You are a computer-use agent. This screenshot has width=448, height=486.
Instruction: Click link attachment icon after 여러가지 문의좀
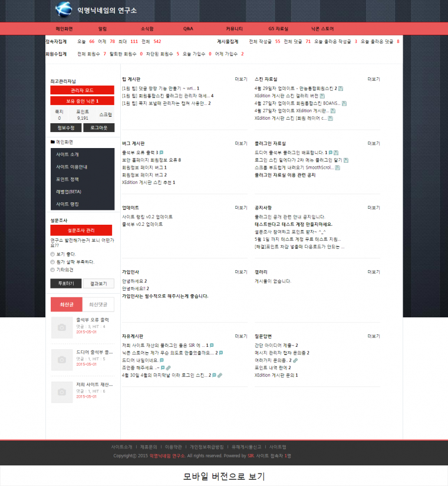[295, 360]
